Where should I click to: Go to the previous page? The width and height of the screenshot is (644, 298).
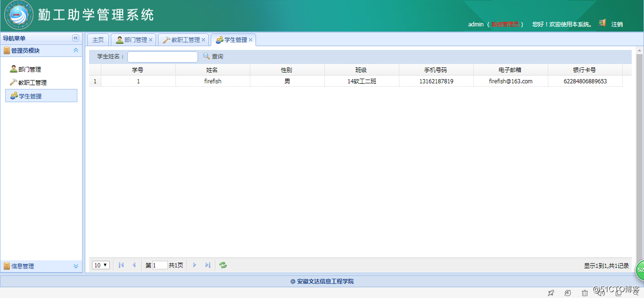pyautogui.click(x=134, y=265)
